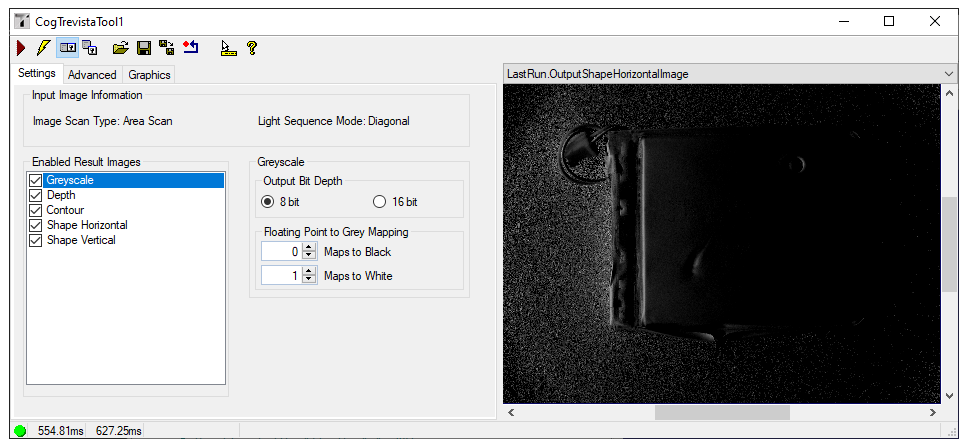
Task: Select the 8 bit radio button
Action: point(267,201)
